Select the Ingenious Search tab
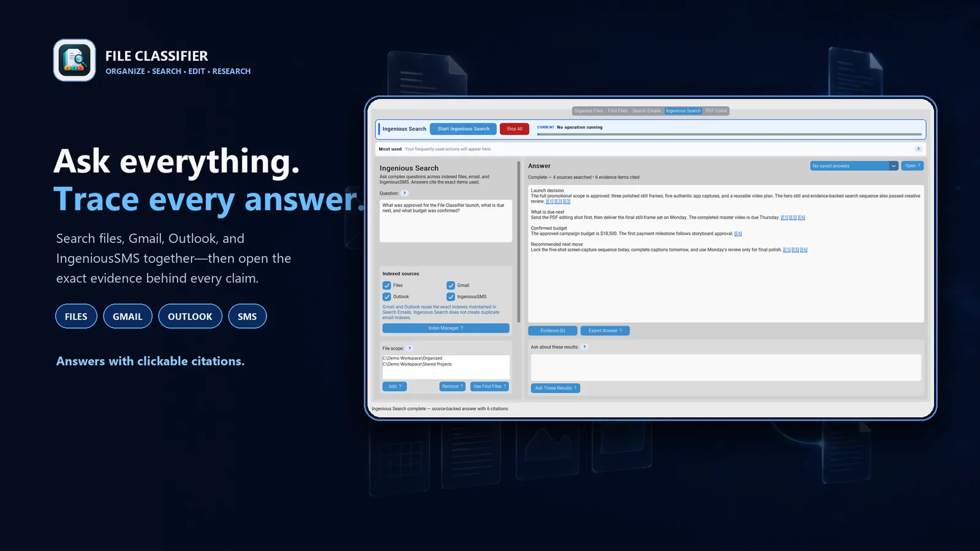 coord(683,111)
